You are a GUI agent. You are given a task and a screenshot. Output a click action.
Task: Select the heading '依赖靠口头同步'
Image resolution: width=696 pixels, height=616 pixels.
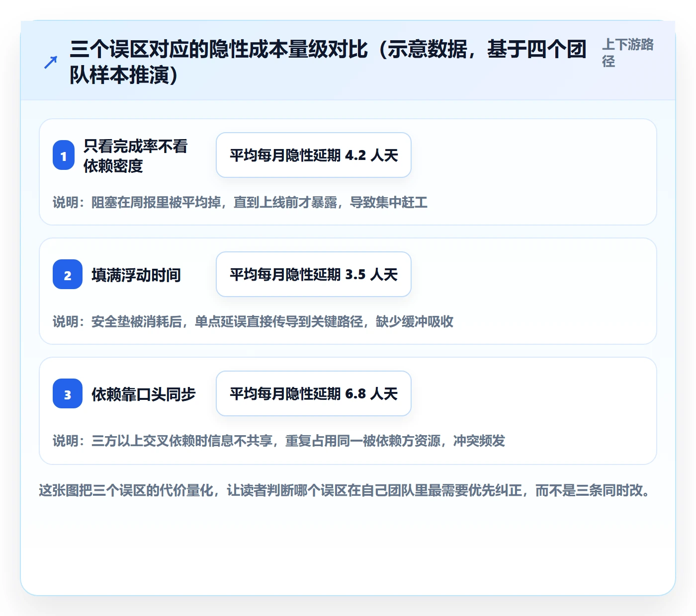click(x=144, y=394)
